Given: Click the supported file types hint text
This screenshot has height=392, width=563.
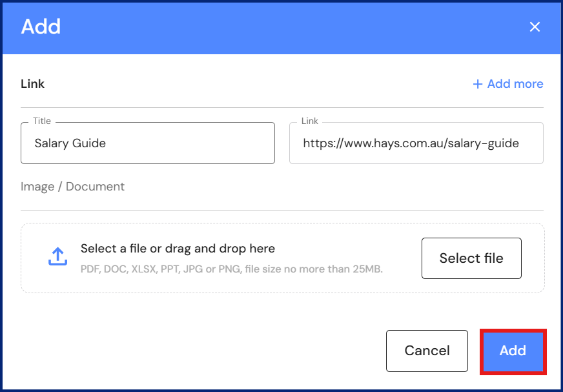Looking at the screenshot, I should point(232,269).
